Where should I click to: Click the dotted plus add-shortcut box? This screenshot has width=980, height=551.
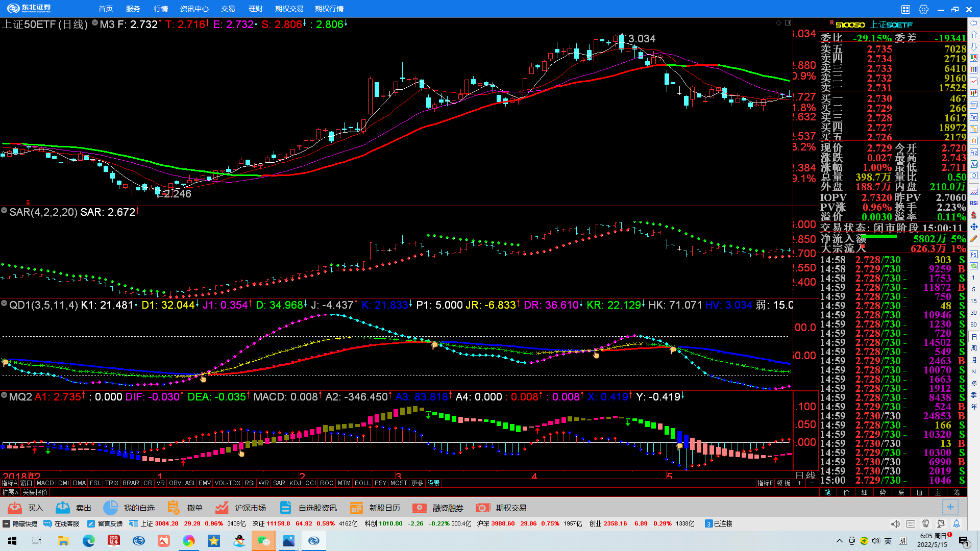click(950, 507)
